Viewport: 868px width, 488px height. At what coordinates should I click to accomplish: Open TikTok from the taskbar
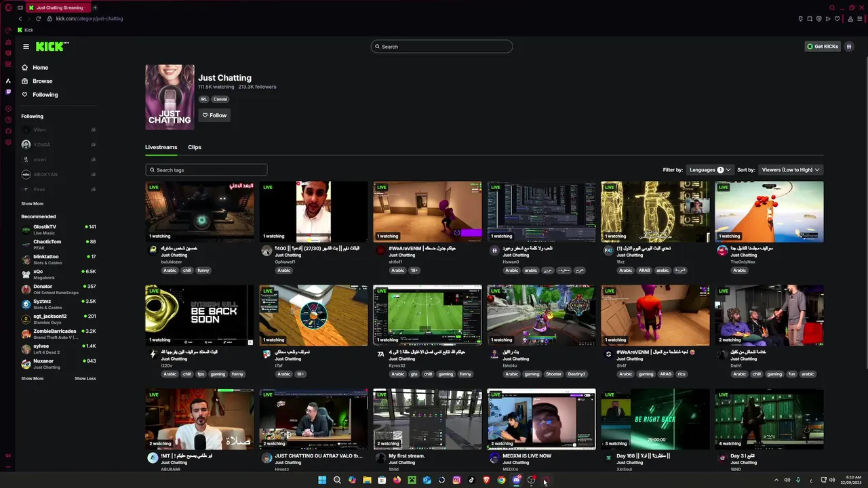pos(471,480)
